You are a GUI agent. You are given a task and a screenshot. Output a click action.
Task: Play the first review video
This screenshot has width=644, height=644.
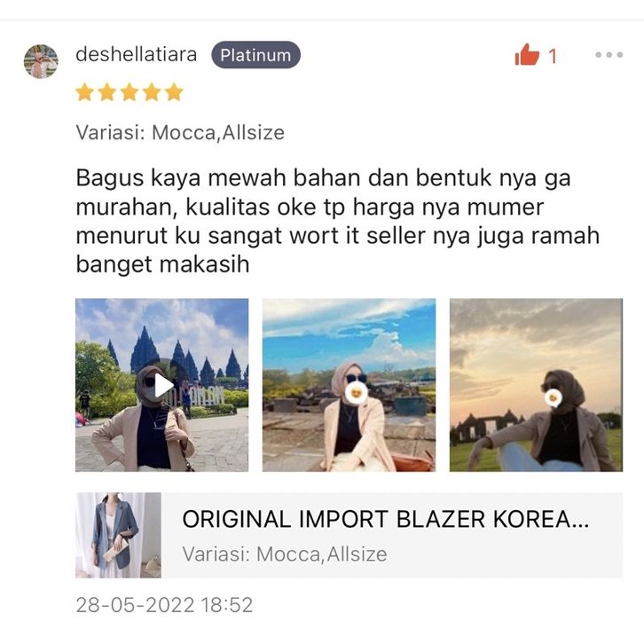point(163,387)
